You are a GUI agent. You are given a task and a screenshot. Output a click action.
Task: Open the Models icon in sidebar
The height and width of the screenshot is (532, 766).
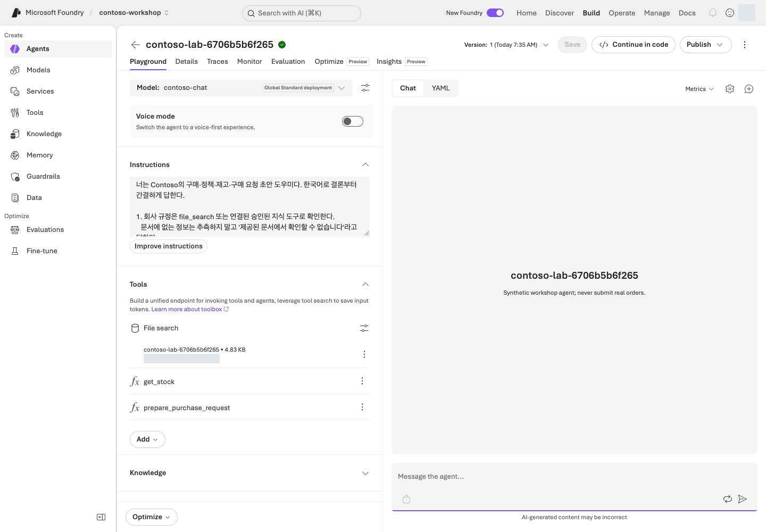[x=15, y=70]
